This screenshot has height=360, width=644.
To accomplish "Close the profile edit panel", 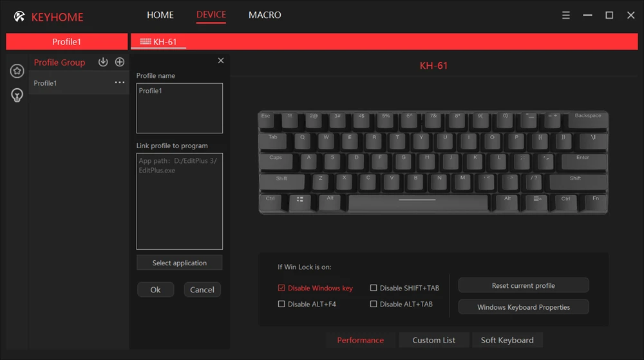I will tap(221, 61).
